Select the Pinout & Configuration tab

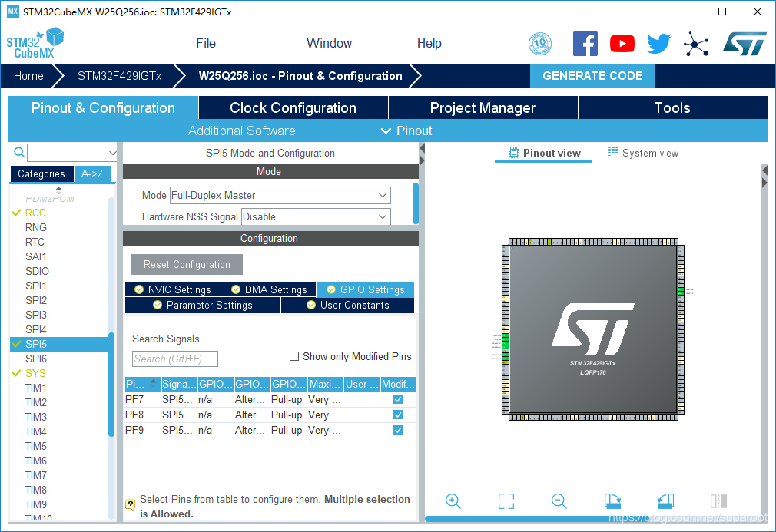(x=103, y=107)
